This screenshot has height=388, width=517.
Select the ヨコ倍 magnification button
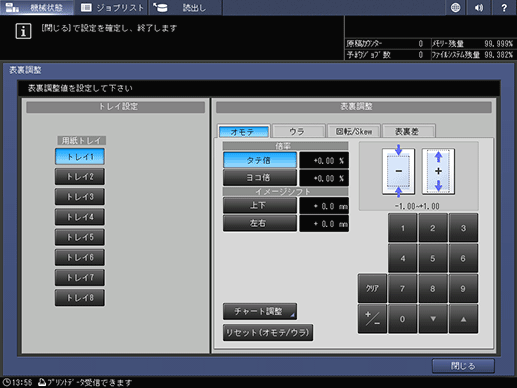(260, 178)
